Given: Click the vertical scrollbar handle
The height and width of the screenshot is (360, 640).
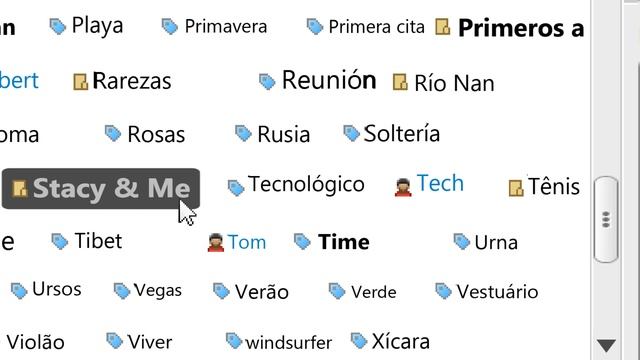Looking at the screenshot, I should pos(606,219).
